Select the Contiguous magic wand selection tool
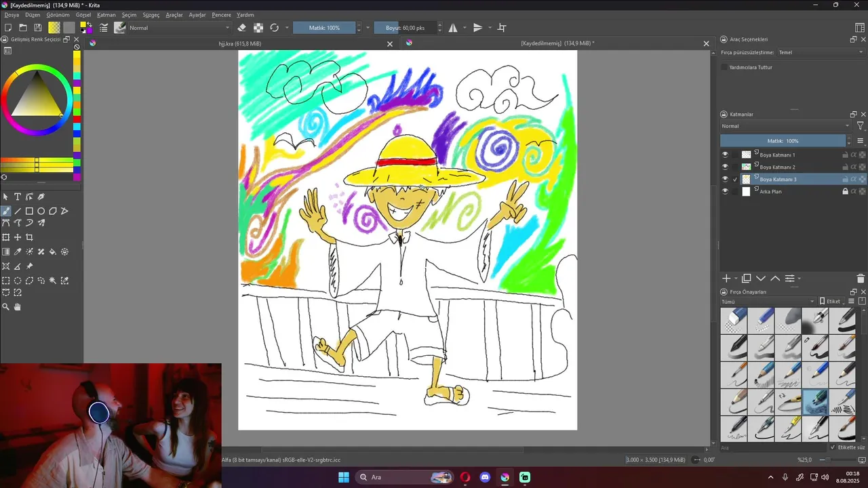Image resolution: width=868 pixels, height=488 pixels. click(53, 281)
